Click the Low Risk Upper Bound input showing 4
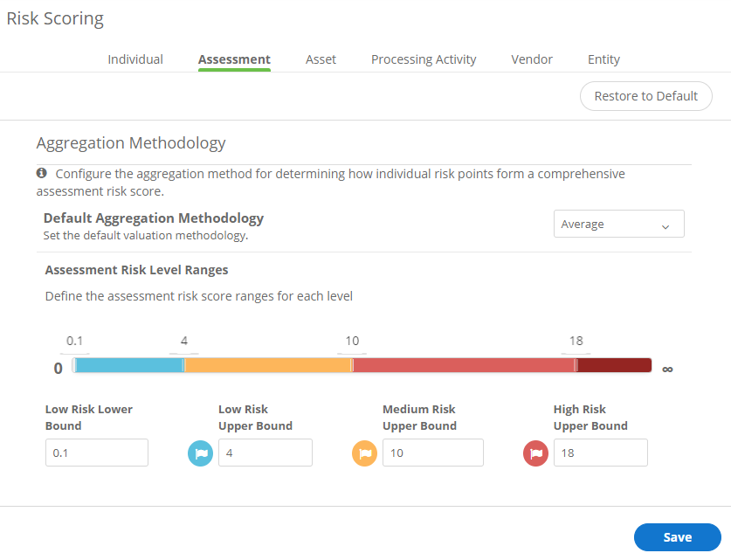This screenshot has height=560, width=731. click(265, 453)
